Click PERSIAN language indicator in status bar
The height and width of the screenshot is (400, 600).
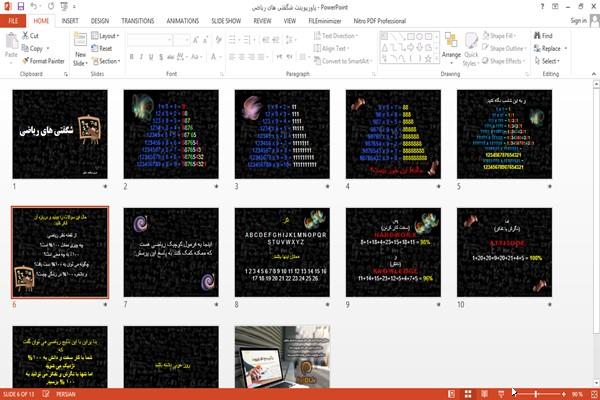66,394
